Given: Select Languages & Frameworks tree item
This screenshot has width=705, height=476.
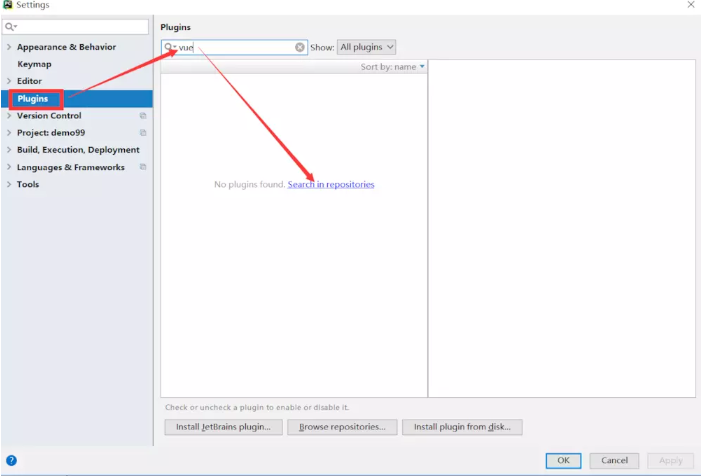Looking at the screenshot, I should click(x=71, y=167).
